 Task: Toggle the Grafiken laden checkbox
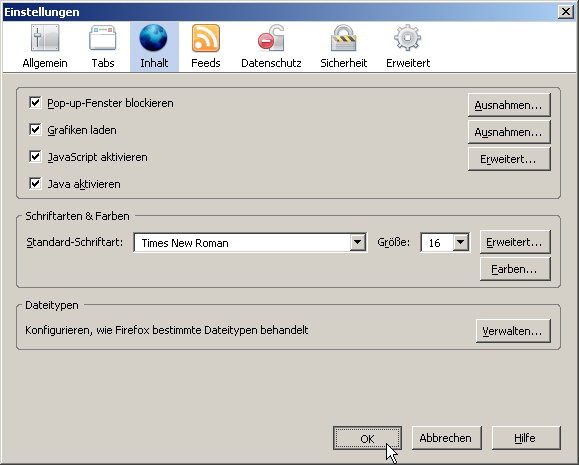pyautogui.click(x=35, y=130)
